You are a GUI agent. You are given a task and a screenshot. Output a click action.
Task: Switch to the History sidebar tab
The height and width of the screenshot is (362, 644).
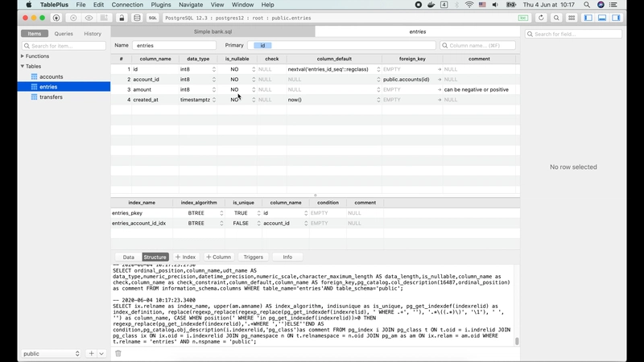[93, 34]
